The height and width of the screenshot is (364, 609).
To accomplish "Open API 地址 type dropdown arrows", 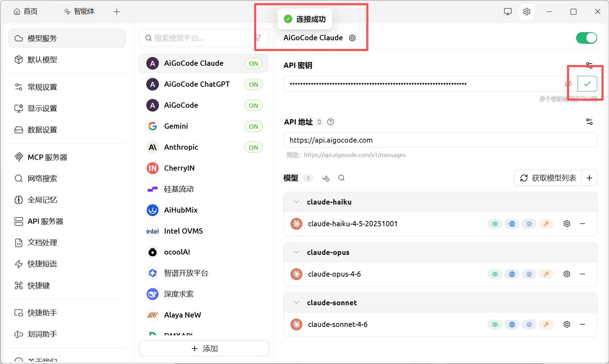I will click(320, 122).
